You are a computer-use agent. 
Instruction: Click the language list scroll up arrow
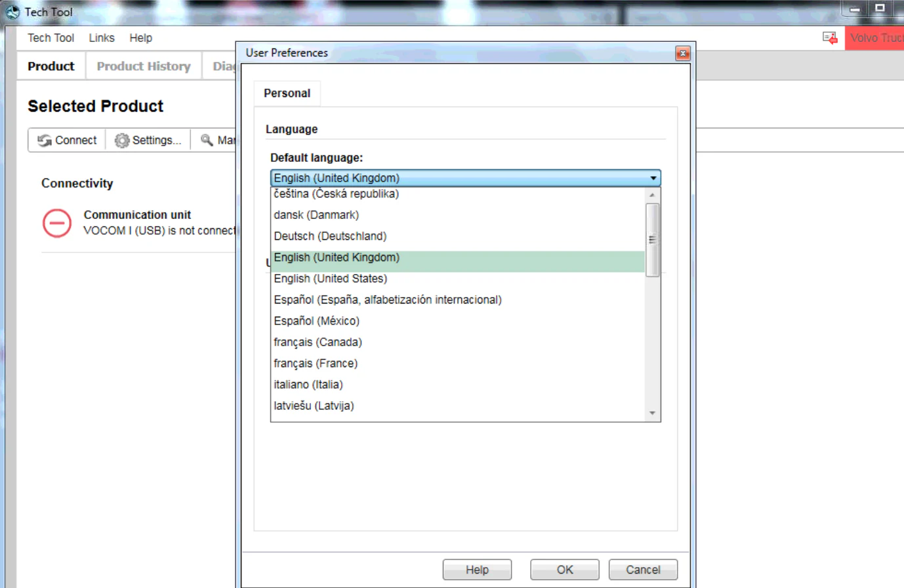[x=652, y=195]
